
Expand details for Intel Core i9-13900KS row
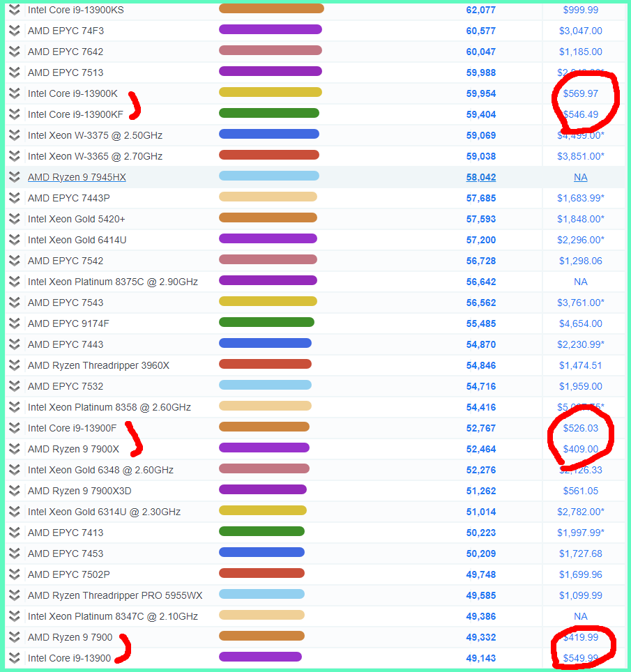[x=15, y=10]
